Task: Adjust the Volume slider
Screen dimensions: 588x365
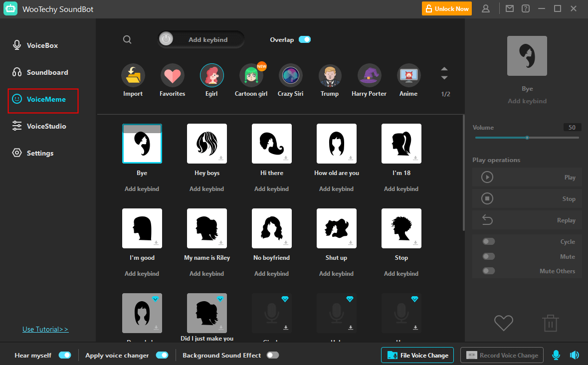Action: [x=527, y=138]
